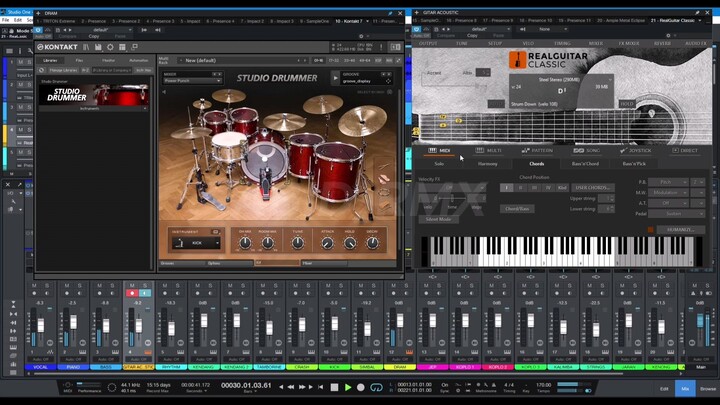
Task: Solo the PIANO mixer channel
Action: coord(79,286)
